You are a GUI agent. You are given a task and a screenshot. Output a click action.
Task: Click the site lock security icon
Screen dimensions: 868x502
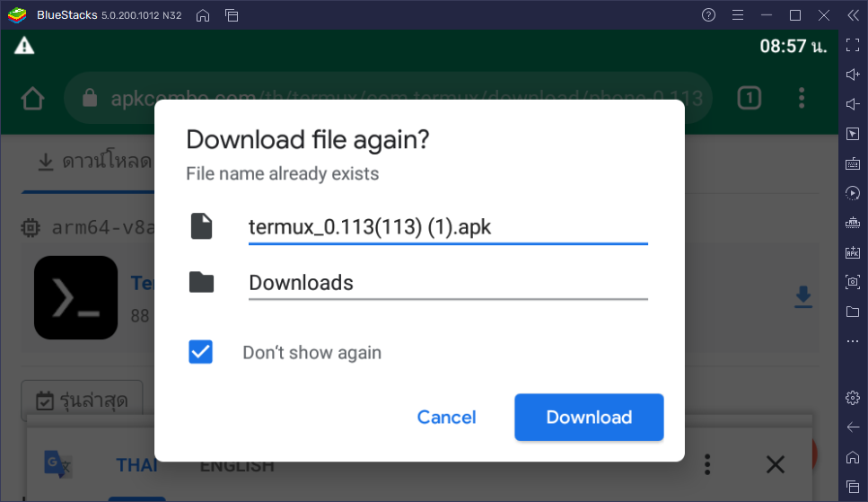[90, 98]
